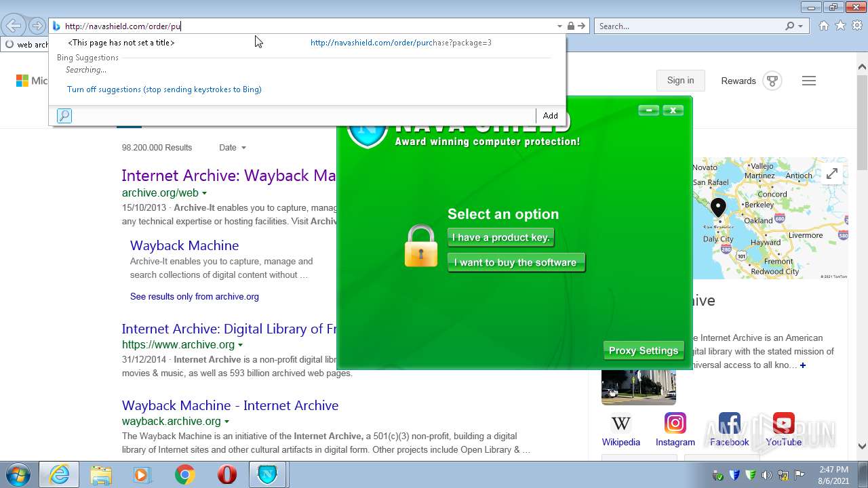Click the volume speaker tray icon
The image size is (868, 488).
[767, 475]
